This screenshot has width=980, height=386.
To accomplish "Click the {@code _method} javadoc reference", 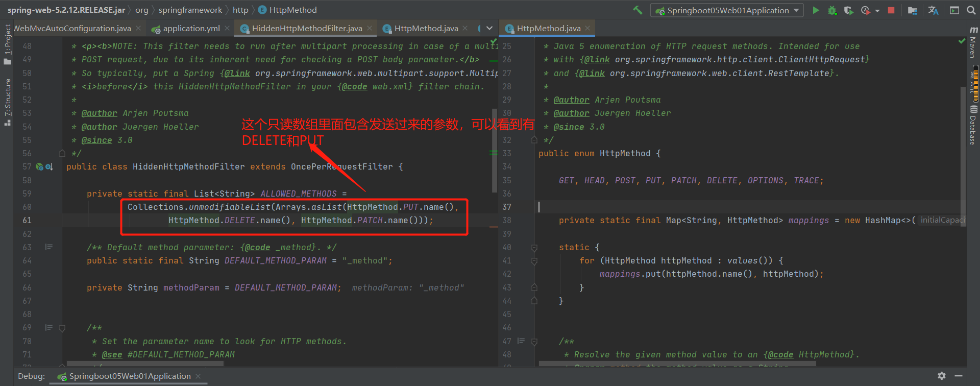I will pyautogui.click(x=278, y=247).
